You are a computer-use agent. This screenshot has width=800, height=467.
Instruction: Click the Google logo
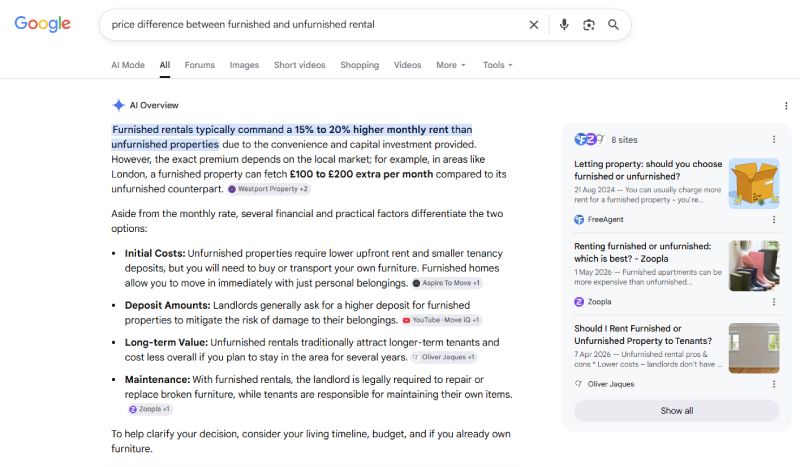pos(42,24)
